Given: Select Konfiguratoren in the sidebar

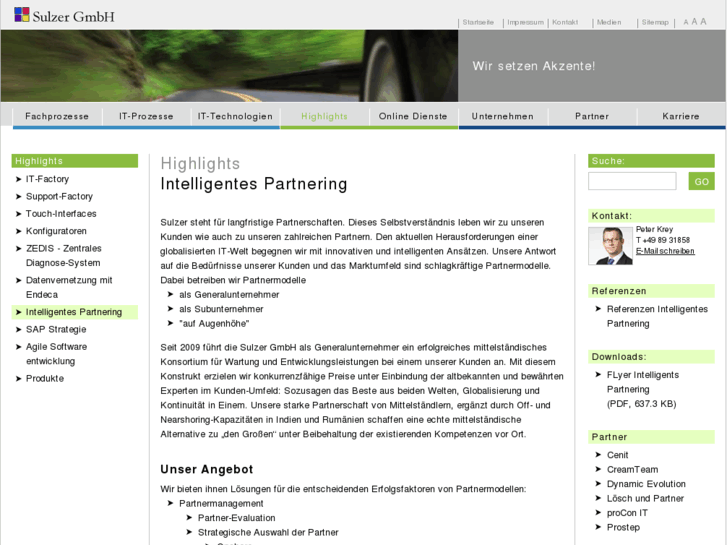Looking at the screenshot, I should point(56,231).
